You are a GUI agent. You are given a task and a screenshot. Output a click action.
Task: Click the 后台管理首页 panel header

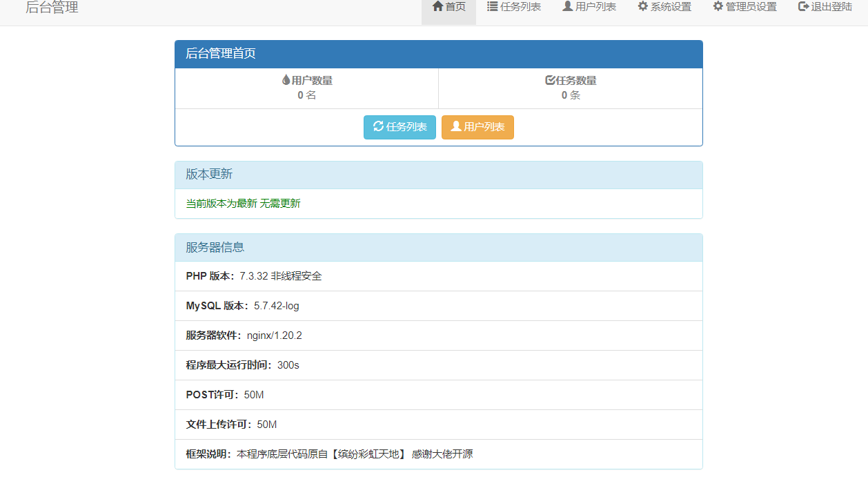221,54
